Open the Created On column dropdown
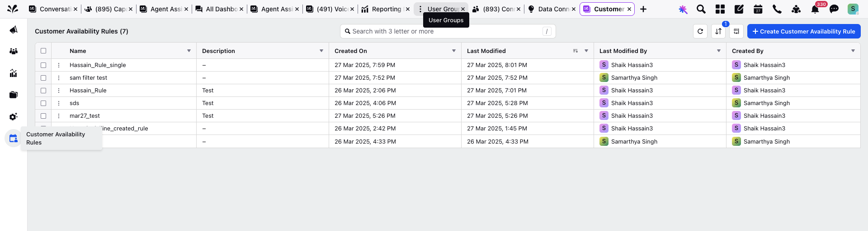This screenshot has height=231, width=868. (454, 51)
